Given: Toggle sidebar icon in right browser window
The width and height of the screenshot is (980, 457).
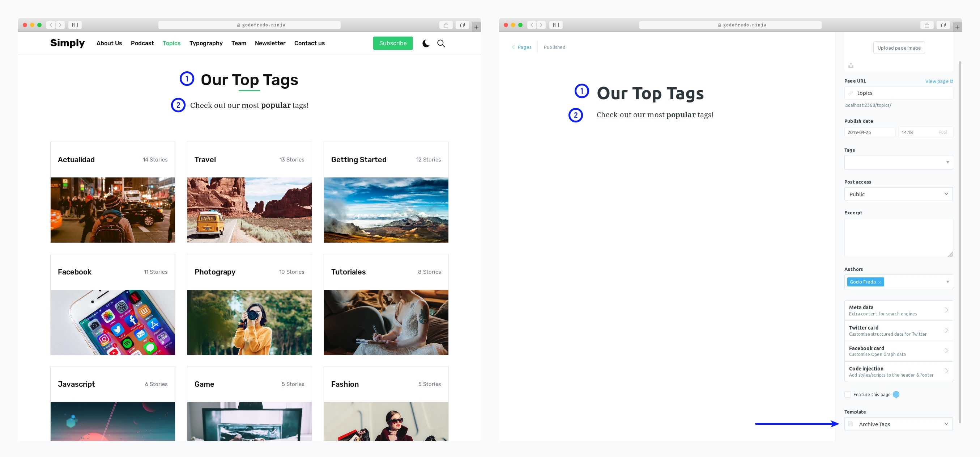Looking at the screenshot, I should pos(556,25).
